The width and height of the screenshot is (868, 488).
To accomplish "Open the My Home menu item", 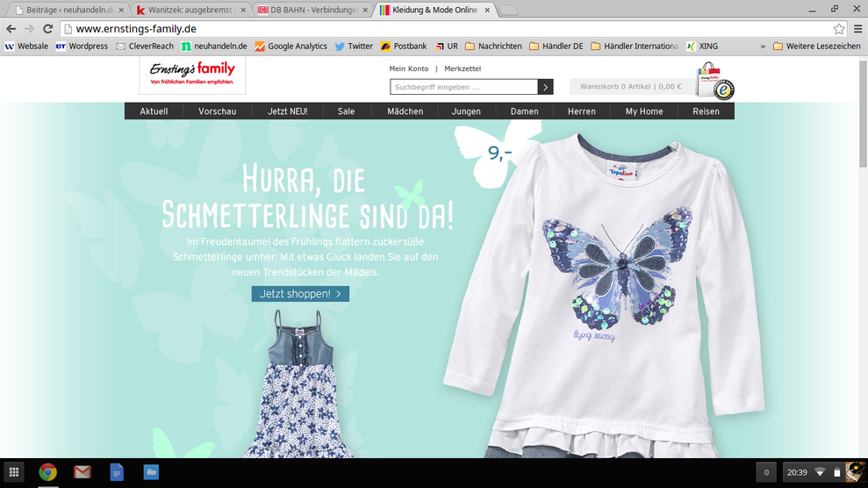I will pos(644,111).
